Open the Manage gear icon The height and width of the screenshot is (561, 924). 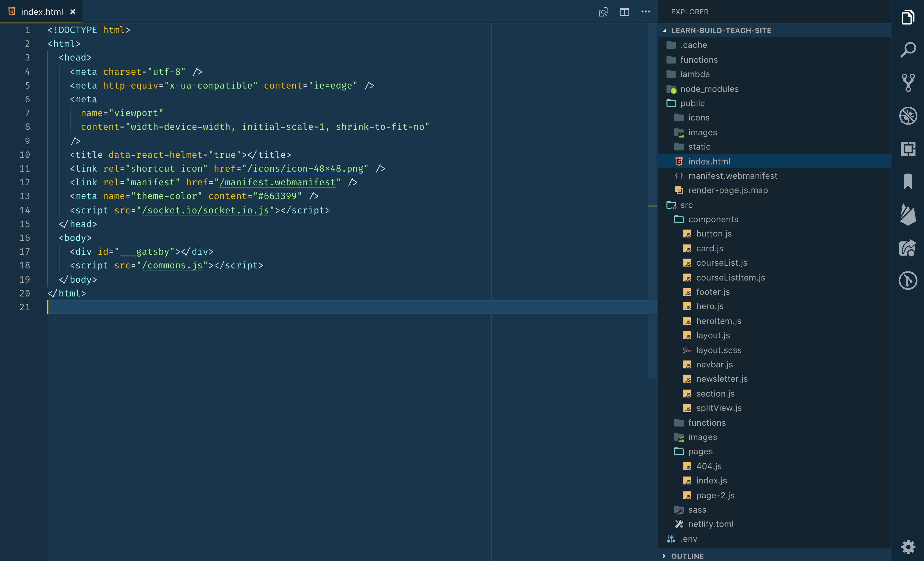click(908, 547)
